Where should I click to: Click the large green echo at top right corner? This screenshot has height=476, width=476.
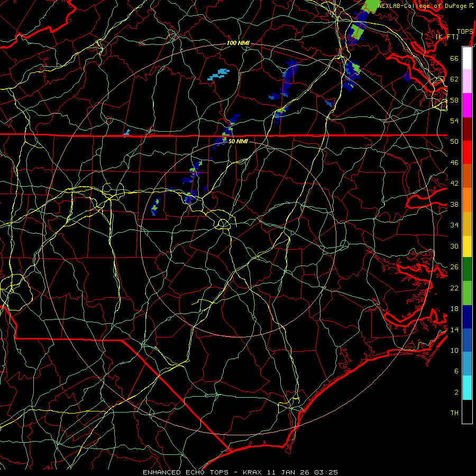tap(372, 5)
